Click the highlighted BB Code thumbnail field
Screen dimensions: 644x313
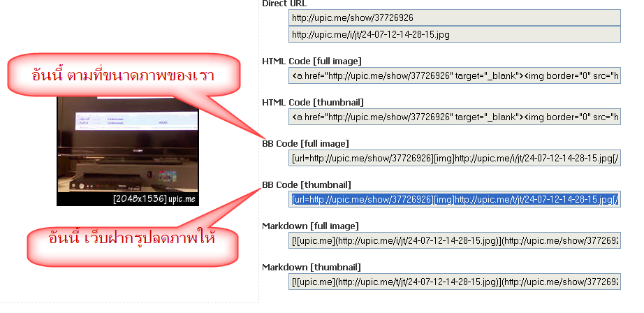point(454,200)
